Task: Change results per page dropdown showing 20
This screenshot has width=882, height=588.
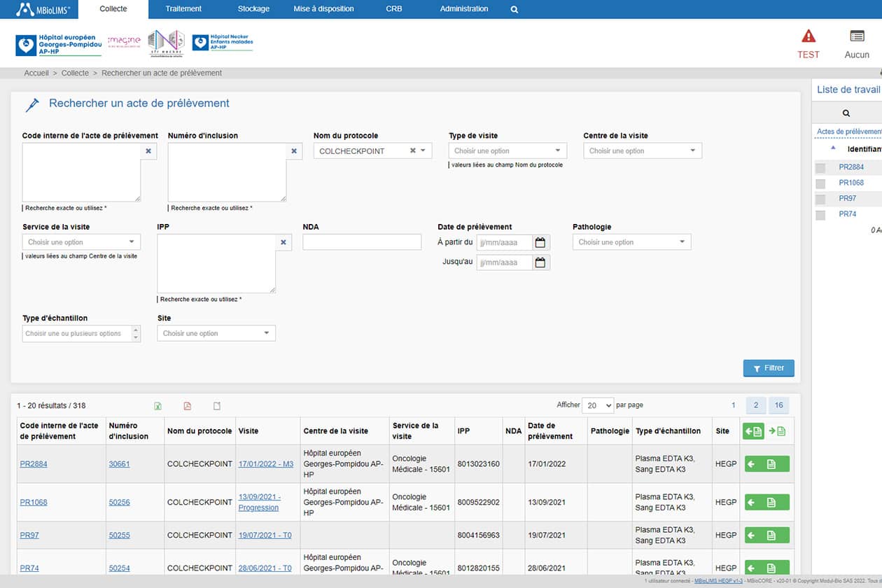Action: pos(598,405)
